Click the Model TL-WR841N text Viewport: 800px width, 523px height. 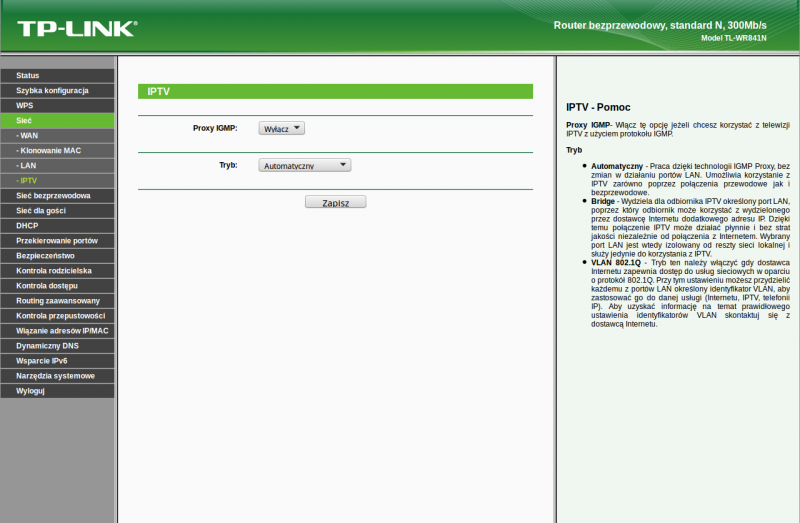pyautogui.click(x=734, y=38)
